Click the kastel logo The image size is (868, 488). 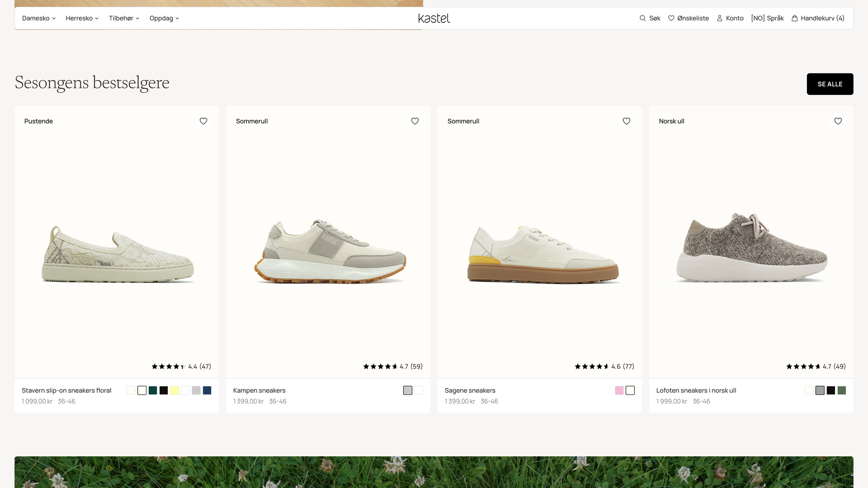coord(434,19)
